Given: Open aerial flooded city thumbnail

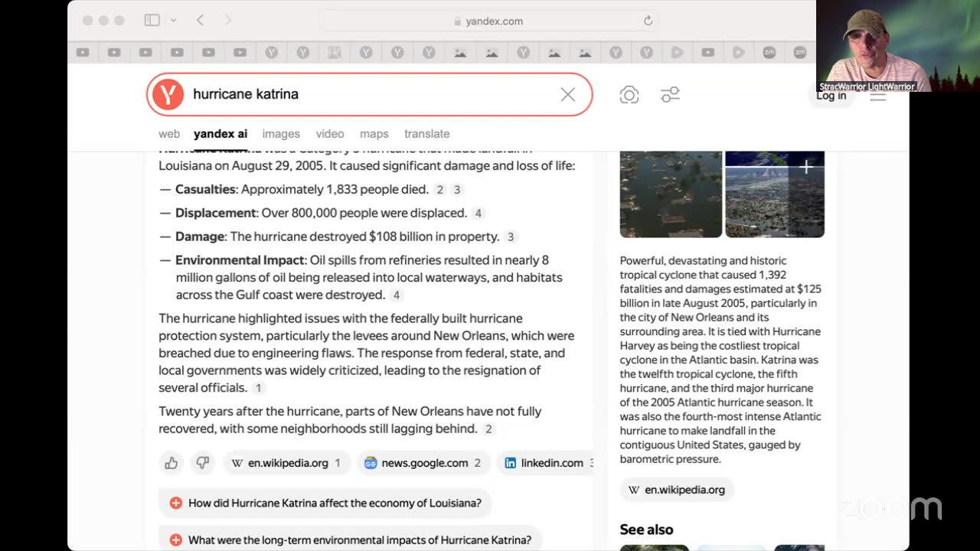Looking at the screenshot, I should coord(775,203).
